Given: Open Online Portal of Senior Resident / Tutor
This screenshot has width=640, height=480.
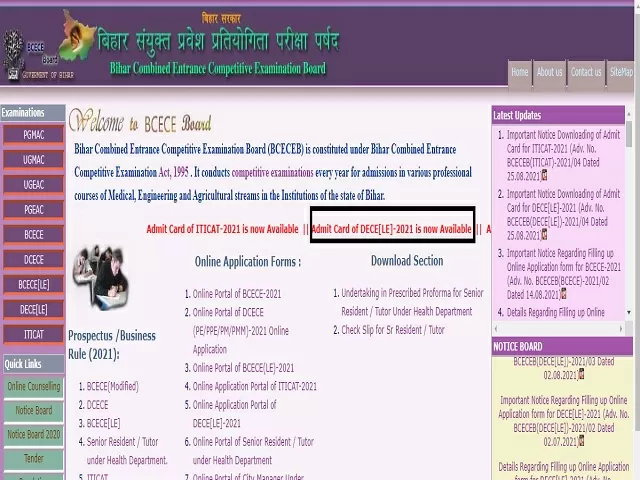Looking at the screenshot, I should [x=253, y=451].
